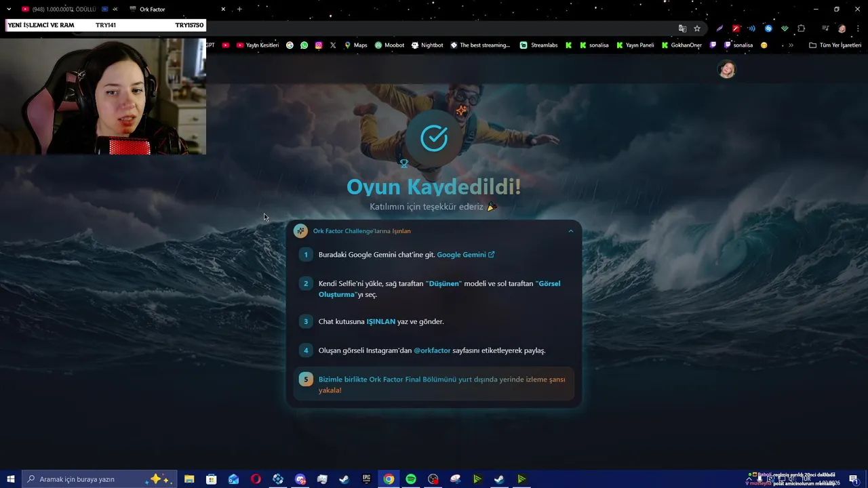Open the WhatsApp bookmark icon
The height and width of the screenshot is (488, 868).
click(x=304, y=45)
